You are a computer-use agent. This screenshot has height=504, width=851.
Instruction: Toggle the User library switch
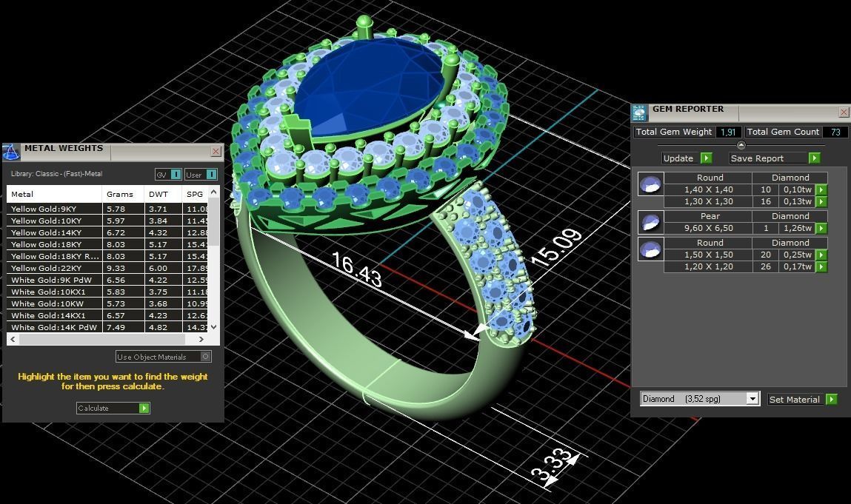212,174
